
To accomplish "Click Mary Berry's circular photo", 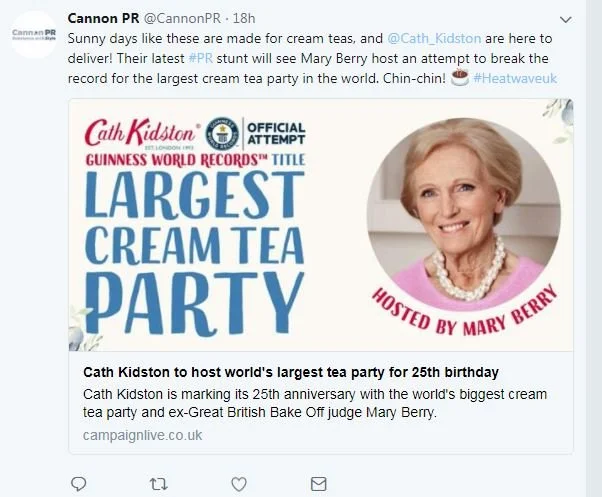I will [464, 214].
